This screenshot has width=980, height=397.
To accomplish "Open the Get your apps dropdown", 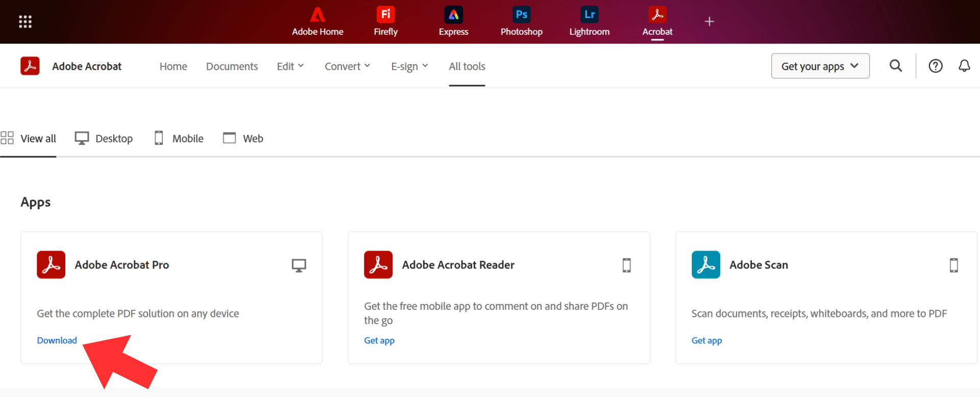I will click(820, 66).
